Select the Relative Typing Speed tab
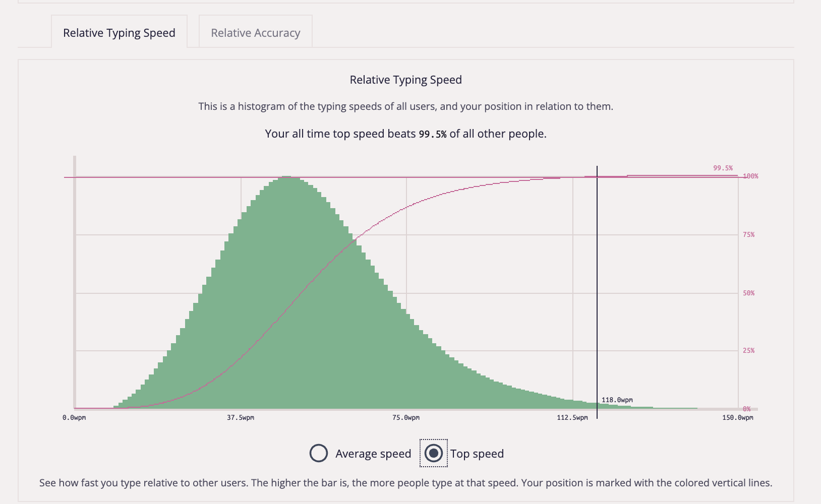Screen dimensions: 821x504 point(119,33)
